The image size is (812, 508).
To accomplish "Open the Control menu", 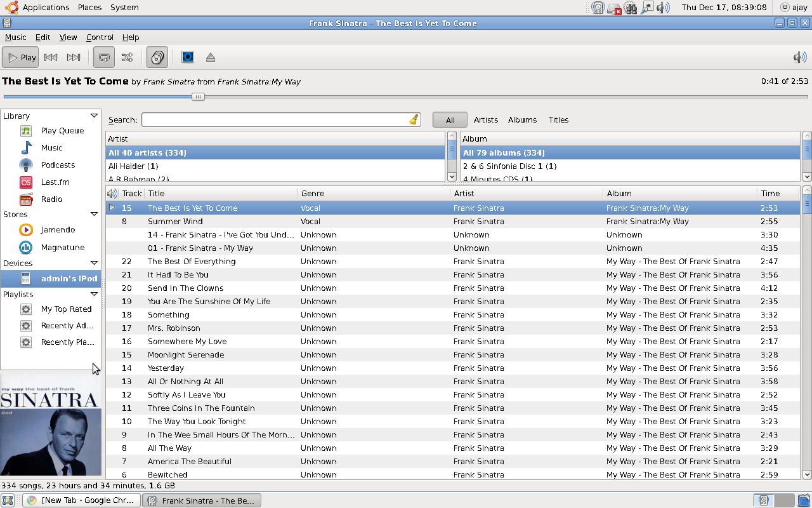I will pos(100,37).
